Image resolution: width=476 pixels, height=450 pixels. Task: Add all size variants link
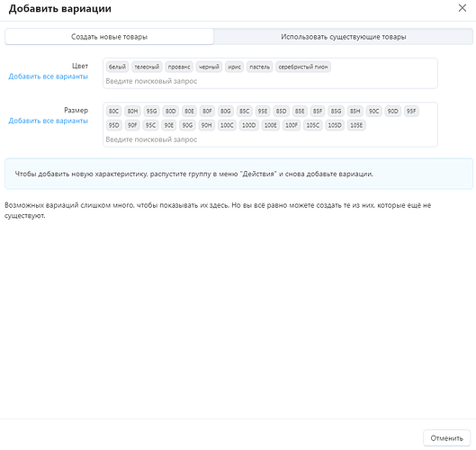[x=49, y=121]
